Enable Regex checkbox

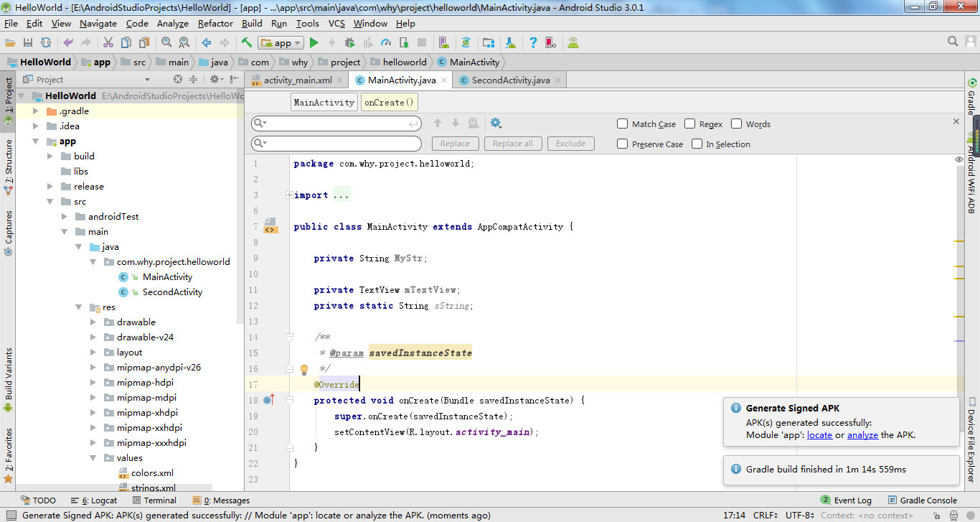689,123
